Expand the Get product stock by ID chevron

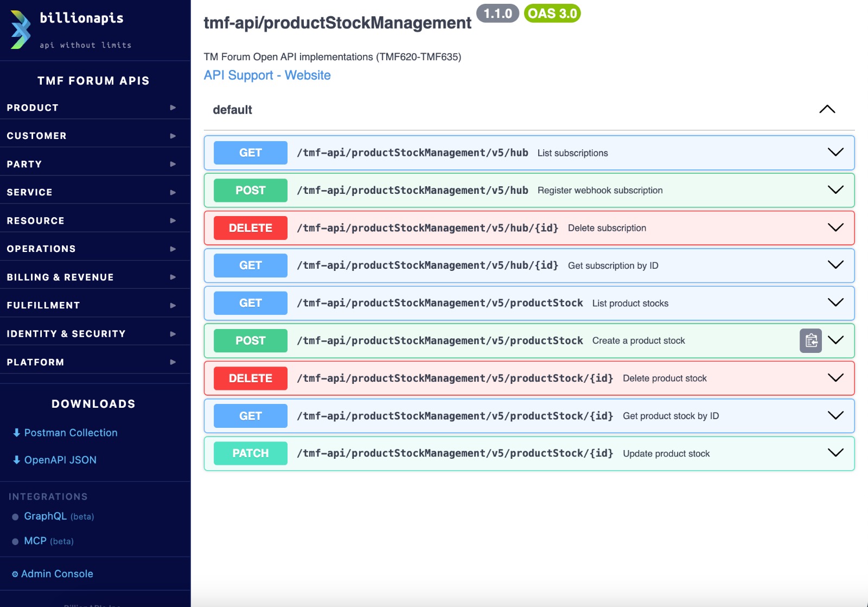835,415
